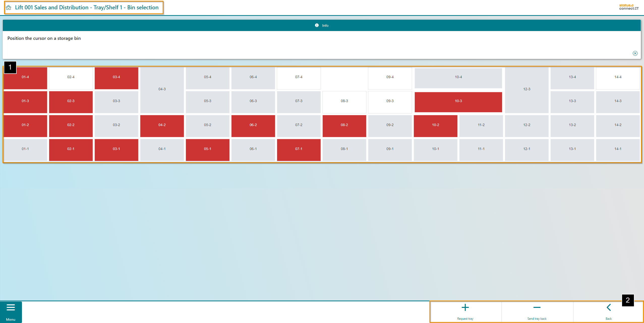The height and width of the screenshot is (323, 644).
Task: Open the hamburger Menu button
Action: pos(11,312)
